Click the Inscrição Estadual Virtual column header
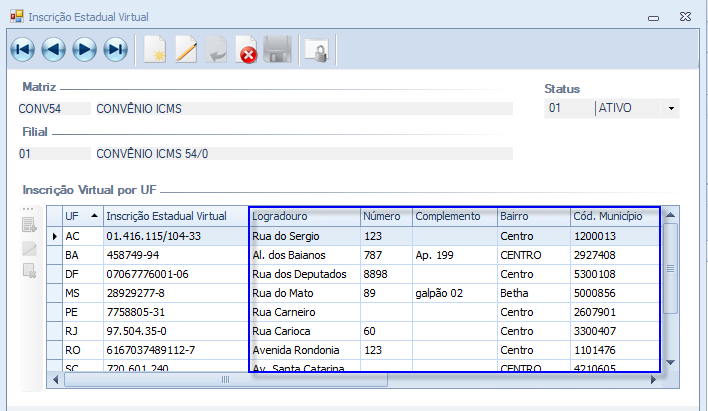The width and height of the screenshot is (708, 411). 166,216
